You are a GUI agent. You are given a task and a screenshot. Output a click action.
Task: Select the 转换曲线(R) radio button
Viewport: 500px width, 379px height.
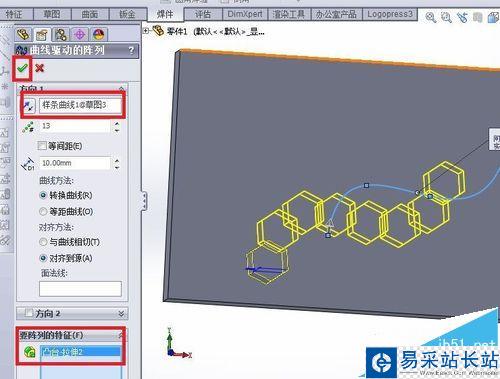(43, 195)
